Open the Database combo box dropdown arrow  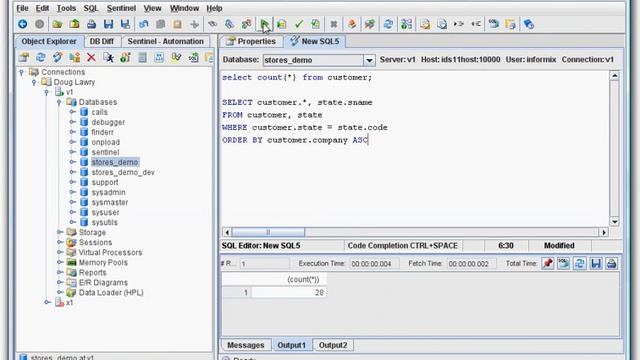[369, 60]
